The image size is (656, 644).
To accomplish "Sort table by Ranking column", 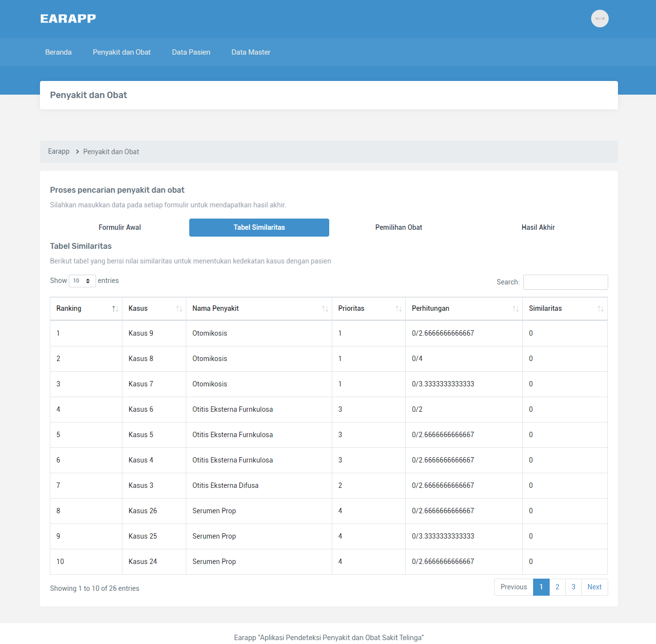I will [x=86, y=308].
